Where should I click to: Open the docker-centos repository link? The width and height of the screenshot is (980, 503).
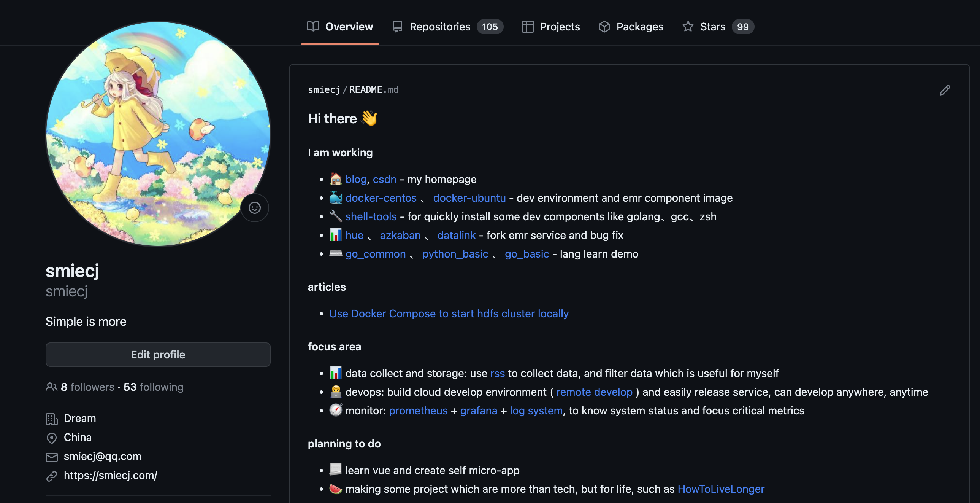coord(381,198)
